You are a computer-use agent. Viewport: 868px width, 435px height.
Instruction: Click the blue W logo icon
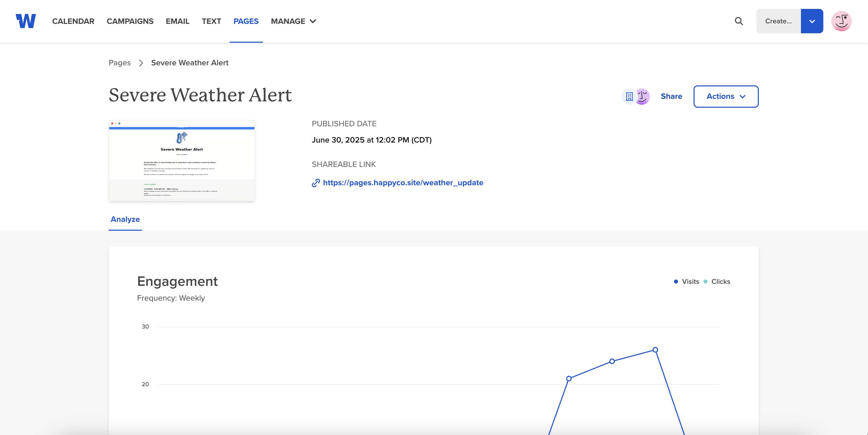[26, 21]
